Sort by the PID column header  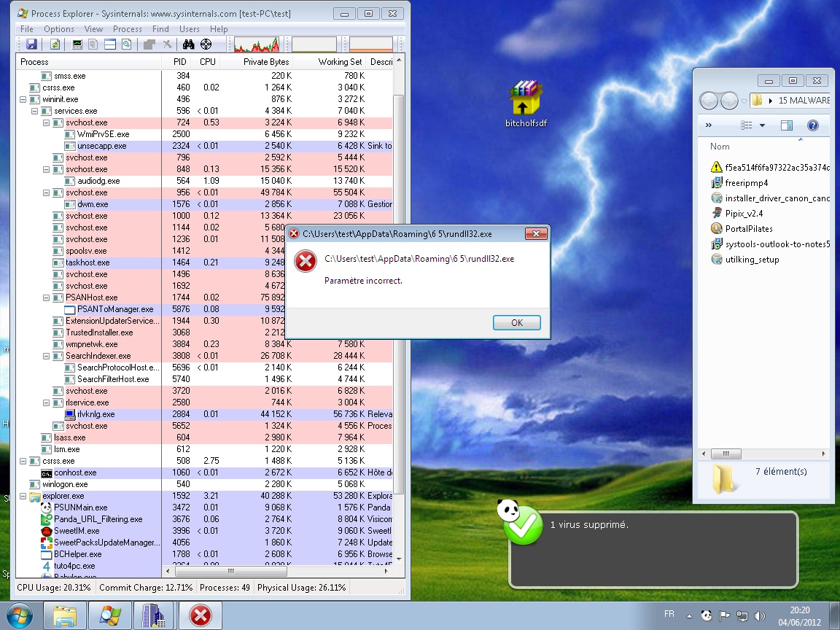pos(175,61)
